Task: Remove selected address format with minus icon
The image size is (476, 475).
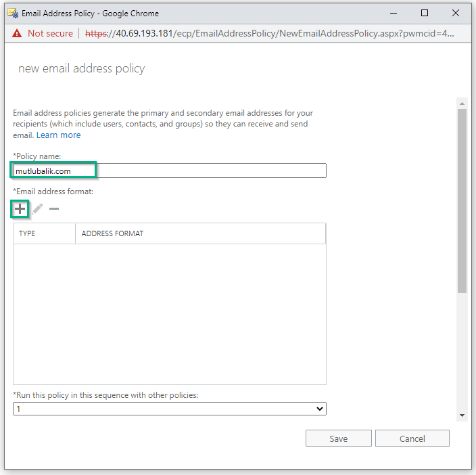Action: pos(54,209)
